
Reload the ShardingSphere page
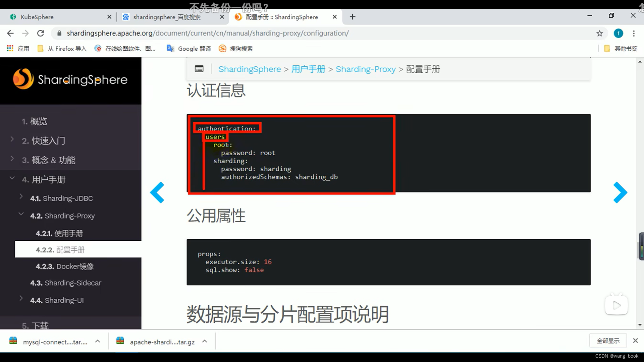click(x=41, y=33)
